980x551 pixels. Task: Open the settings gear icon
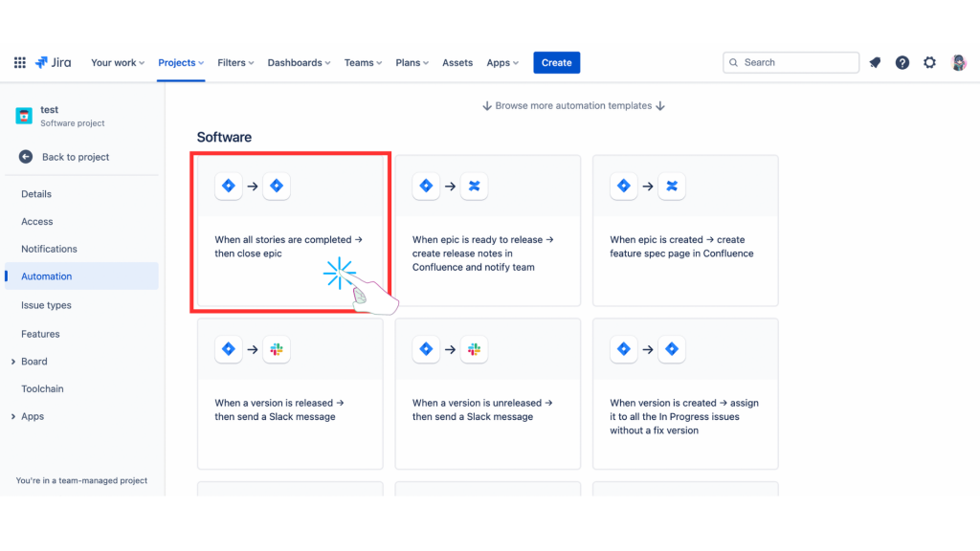(930, 62)
